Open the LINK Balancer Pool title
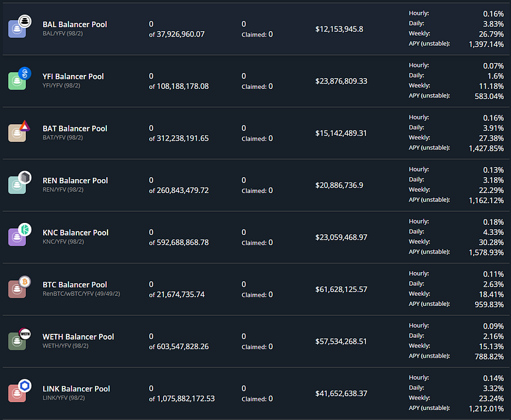 (x=76, y=389)
